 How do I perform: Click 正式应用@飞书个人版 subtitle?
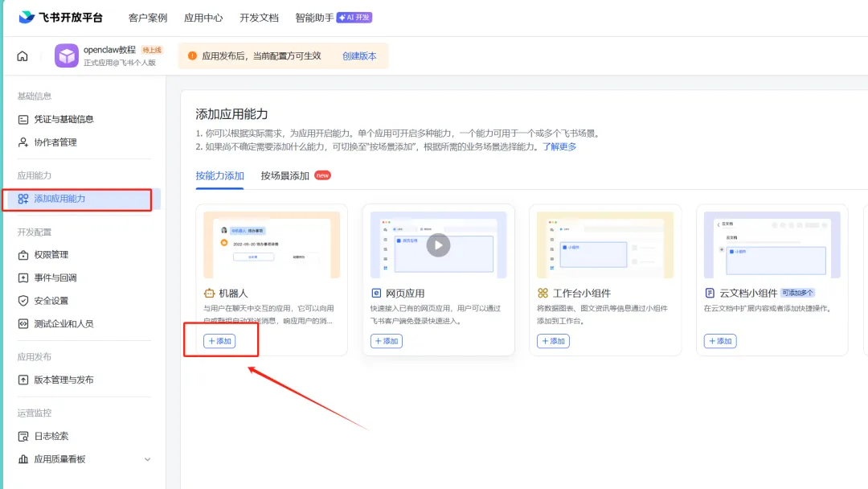click(x=120, y=63)
